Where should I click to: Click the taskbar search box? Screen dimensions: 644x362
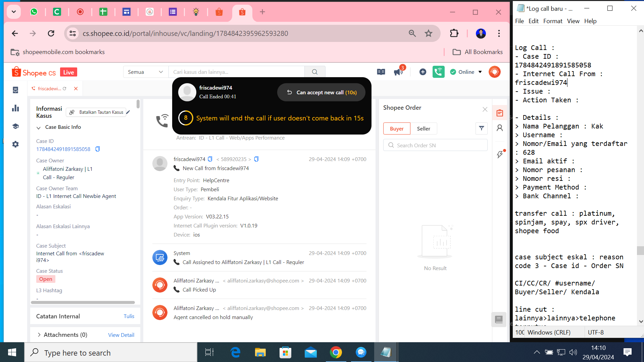pyautogui.click(x=111, y=352)
